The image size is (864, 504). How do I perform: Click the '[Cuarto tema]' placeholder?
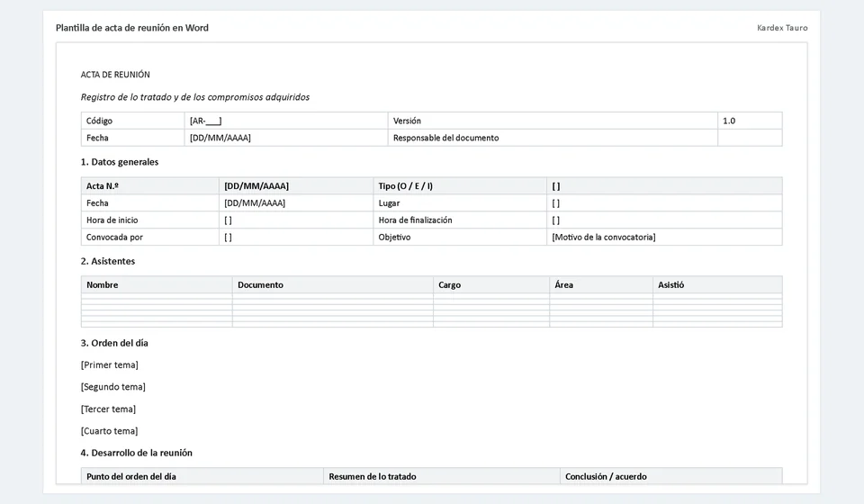(109, 431)
